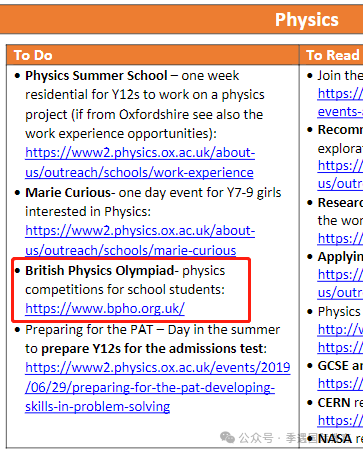Click the bold British Physics Olympiad heading
Viewport: 363px width, 453px height.
100,271
